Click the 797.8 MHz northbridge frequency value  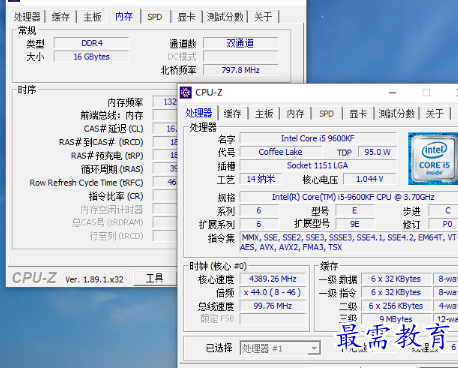241,70
